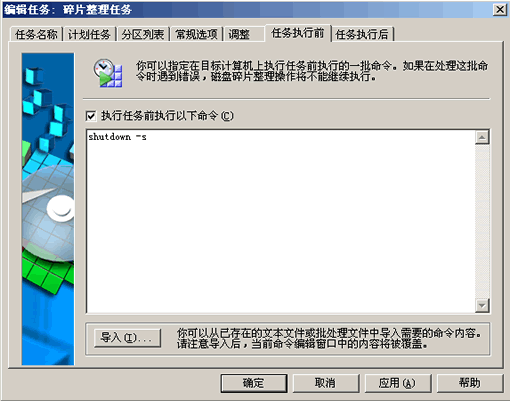Click the command box vertical scrollbar track
The height and width of the screenshot is (401, 510).
click(x=482, y=221)
